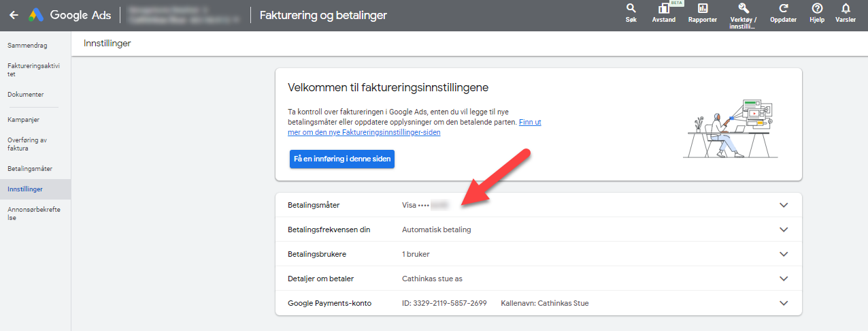Click Kallenavn: Cathinkas Stue text
868x331 pixels.
(545, 303)
